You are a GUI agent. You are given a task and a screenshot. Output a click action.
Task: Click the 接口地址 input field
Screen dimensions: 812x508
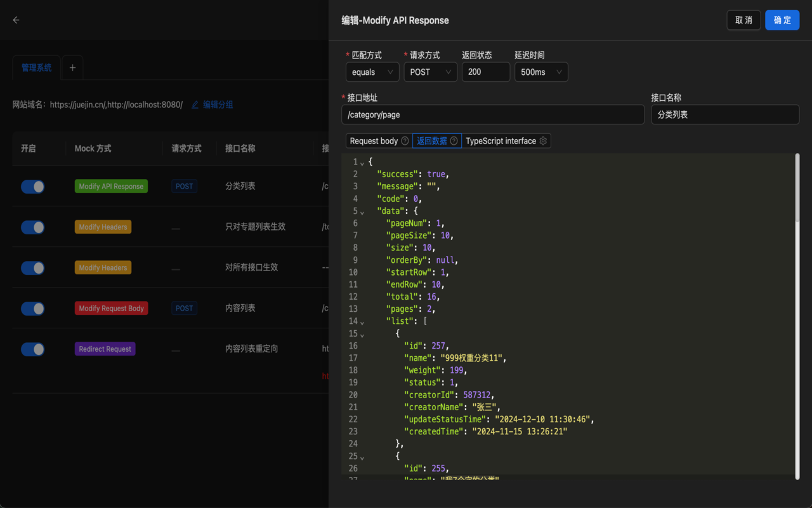coord(493,114)
